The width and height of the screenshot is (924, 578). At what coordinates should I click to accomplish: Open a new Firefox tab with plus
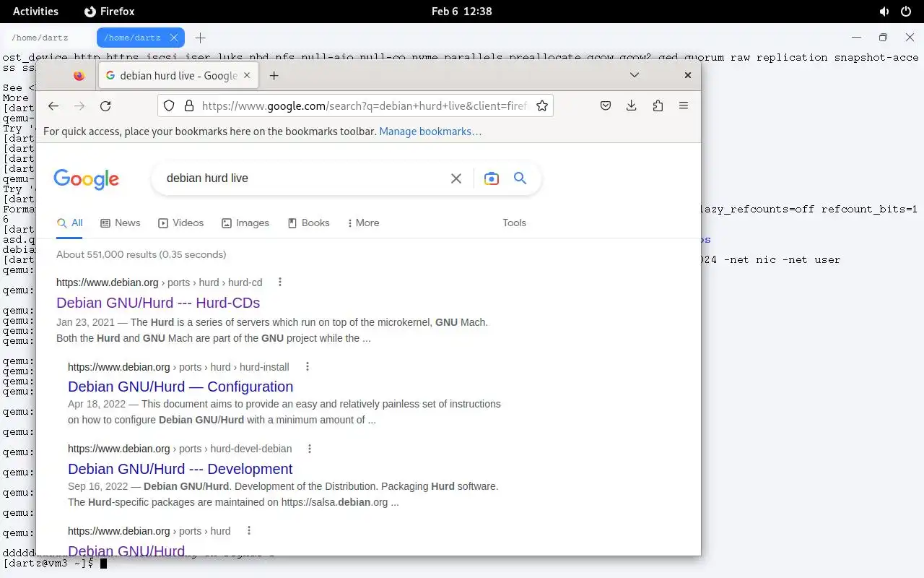(274, 75)
